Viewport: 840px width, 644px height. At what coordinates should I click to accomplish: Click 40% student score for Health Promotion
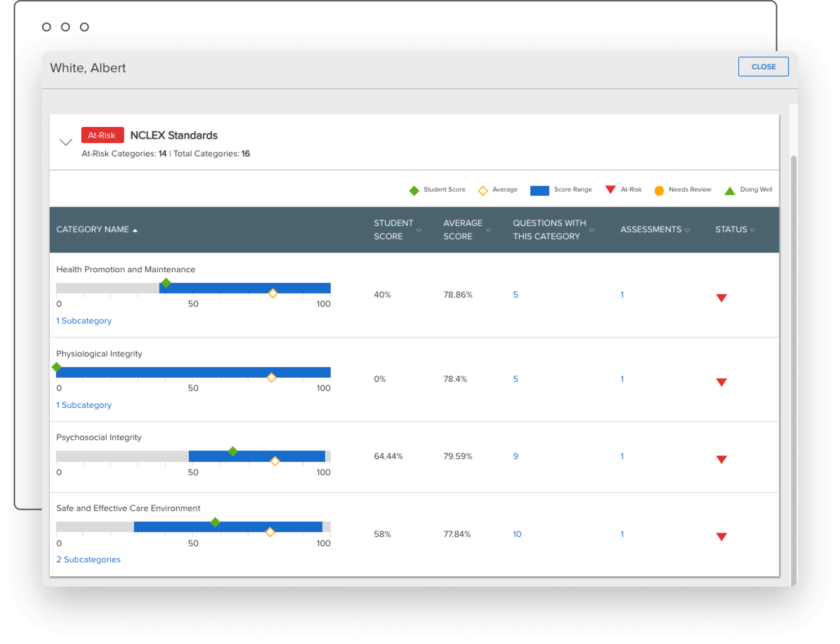pyautogui.click(x=383, y=295)
